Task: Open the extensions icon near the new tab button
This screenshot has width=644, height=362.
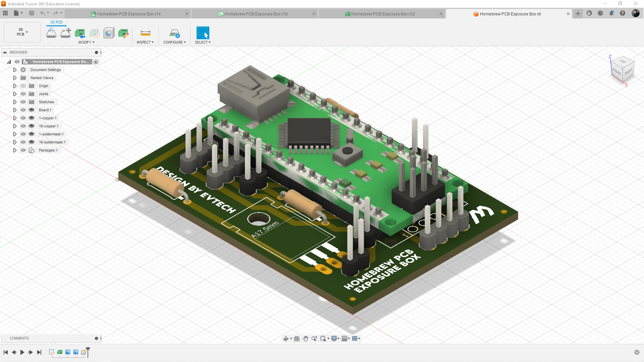Action: (x=589, y=13)
